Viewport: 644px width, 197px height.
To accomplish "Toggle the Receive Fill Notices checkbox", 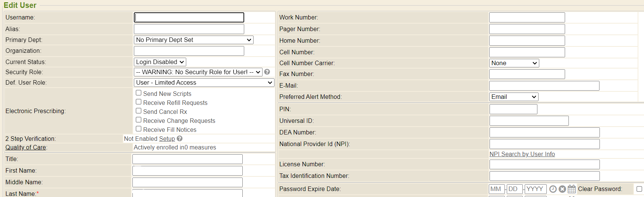I will 138,129.
